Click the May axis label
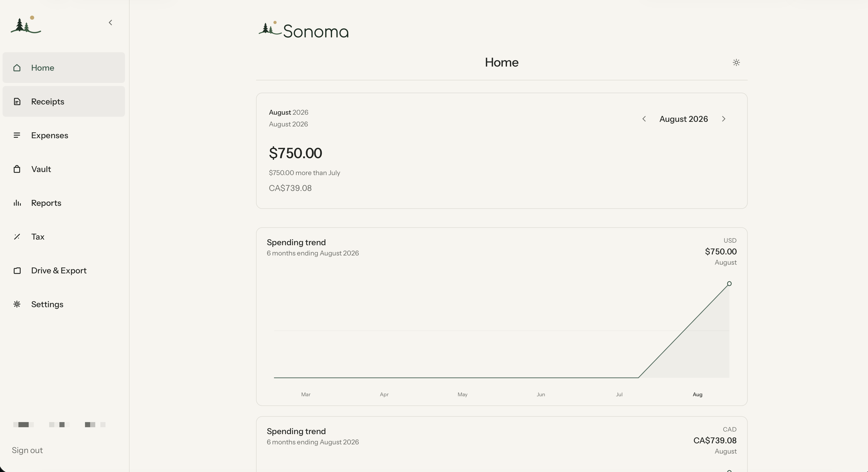Screen dimensions: 868x472 [x=462, y=394]
